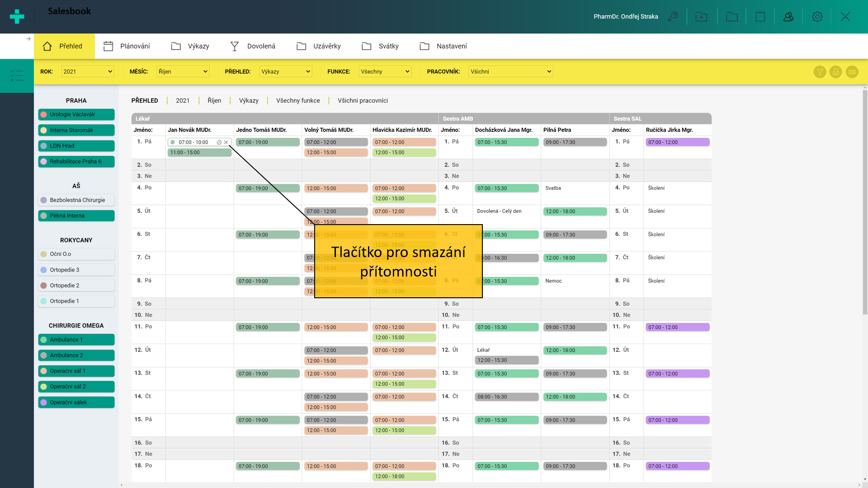Toggle the Urologie Václavák workplace filter
This screenshot has width=868, height=488.
(76, 114)
